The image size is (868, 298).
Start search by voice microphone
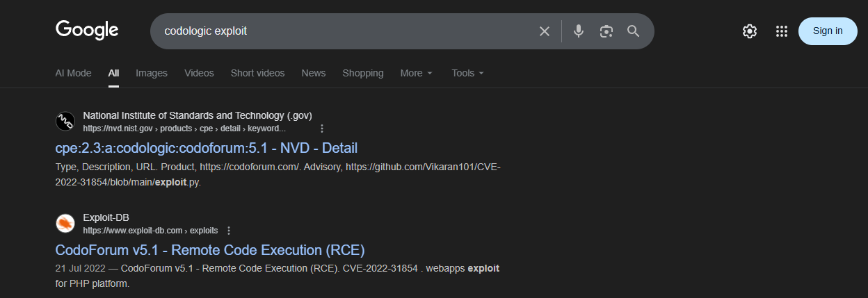(x=579, y=31)
